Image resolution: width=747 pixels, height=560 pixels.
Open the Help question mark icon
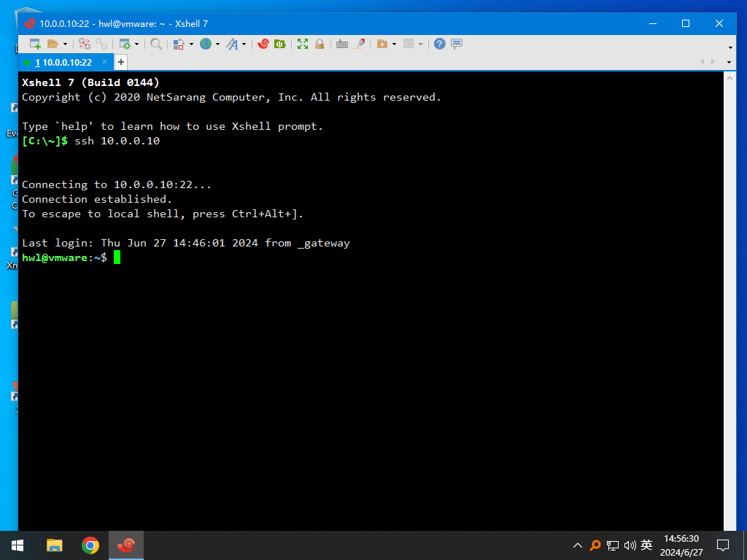440,44
